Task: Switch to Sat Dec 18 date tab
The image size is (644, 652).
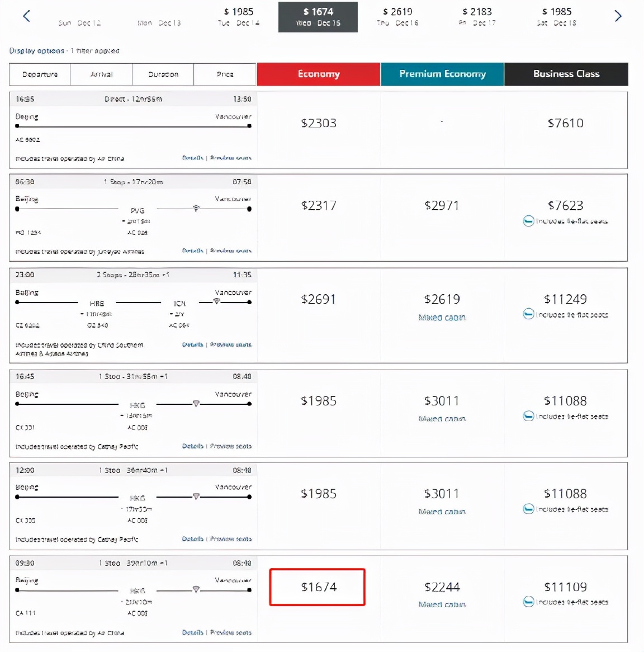Action: [x=556, y=17]
